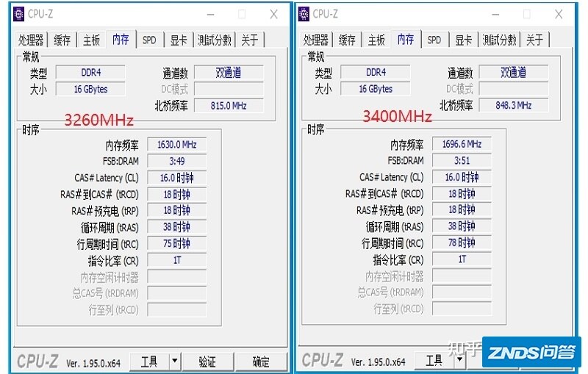Open 显卡 tab in right CPU-Z window
The height and width of the screenshot is (374, 588).
pyautogui.click(x=464, y=40)
